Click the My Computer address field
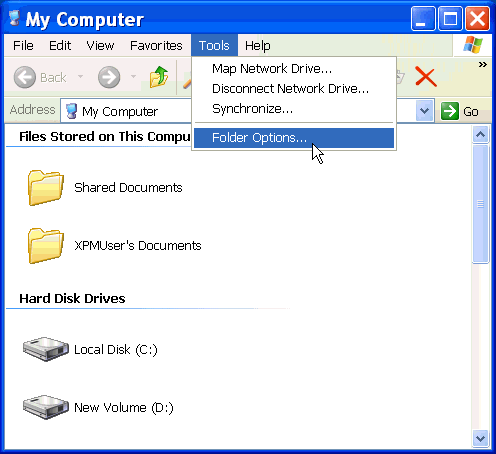Viewport: 496px width, 454px height. (x=126, y=111)
